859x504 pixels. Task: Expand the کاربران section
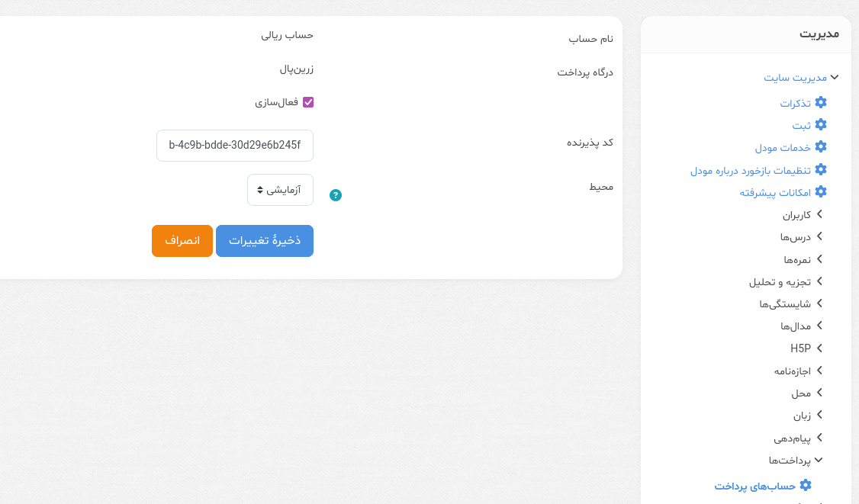click(803, 215)
